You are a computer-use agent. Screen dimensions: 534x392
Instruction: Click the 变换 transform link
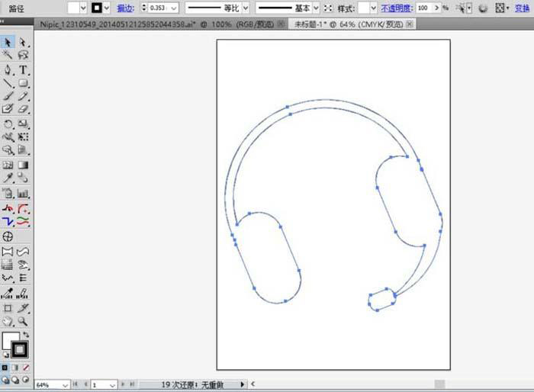tap(522, 8)
